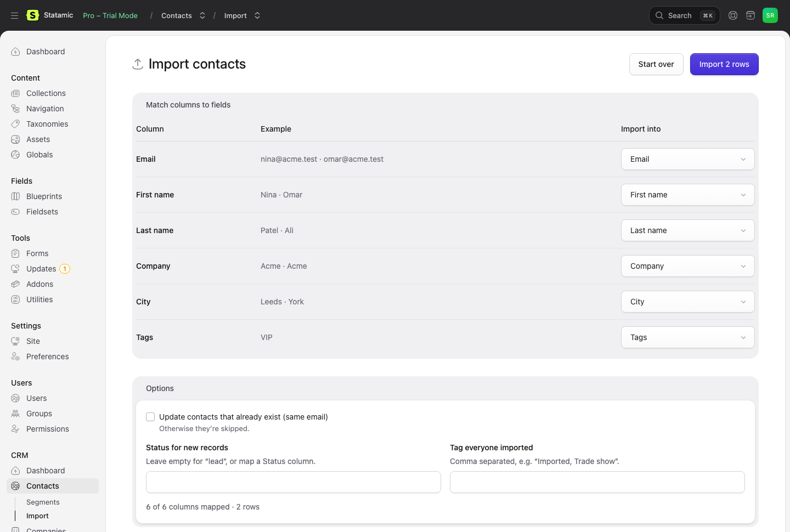Click the Assets sidebar icon
Image resolution: width=790 pixels, height=532 pixels.
(15, 139)
